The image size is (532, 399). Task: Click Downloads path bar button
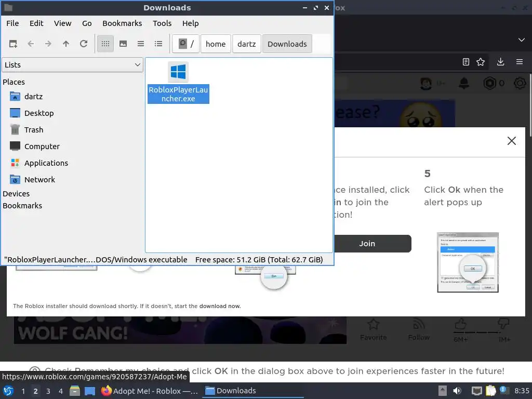pos(287,44)
